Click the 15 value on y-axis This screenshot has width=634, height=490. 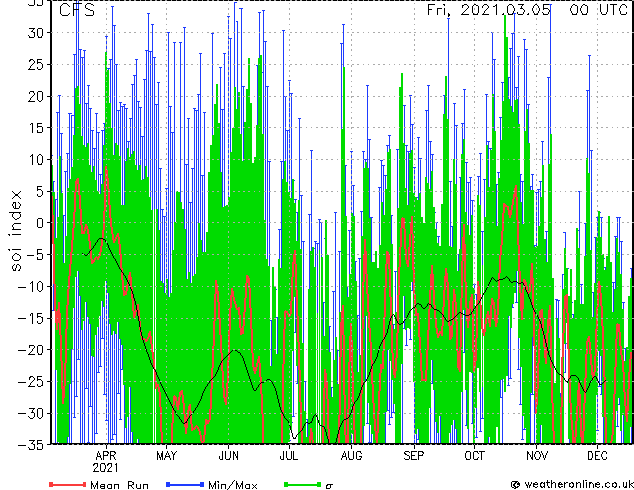(x=36, y=128)
